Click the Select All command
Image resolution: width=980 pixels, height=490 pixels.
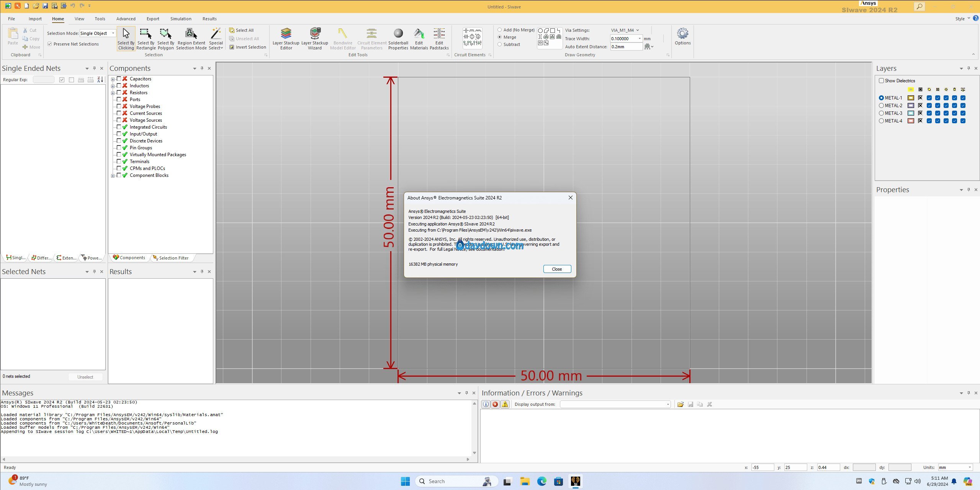[242, 30]
